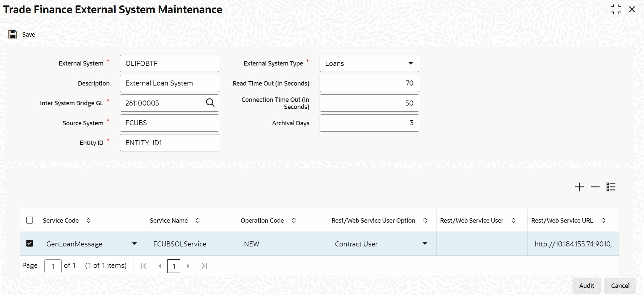Screen dimensions: 644x295
Task: Go to next page of grid
Action: coord(188,266)
